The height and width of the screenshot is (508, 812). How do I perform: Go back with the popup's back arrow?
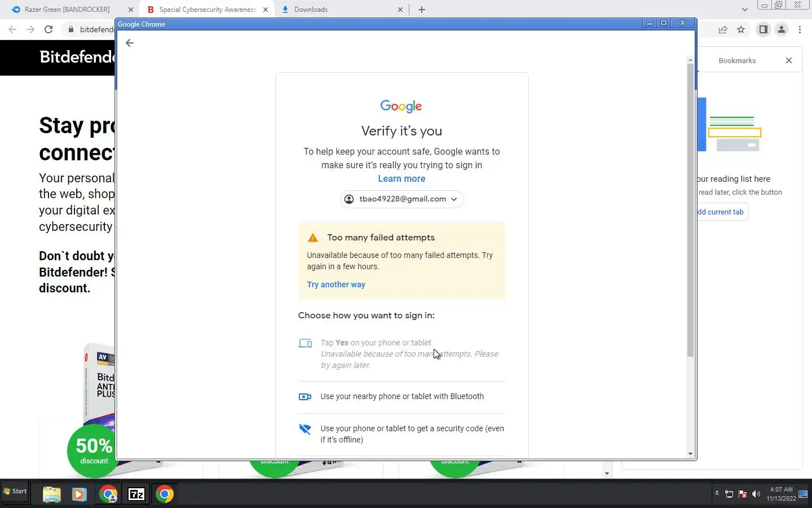[130, 43]
